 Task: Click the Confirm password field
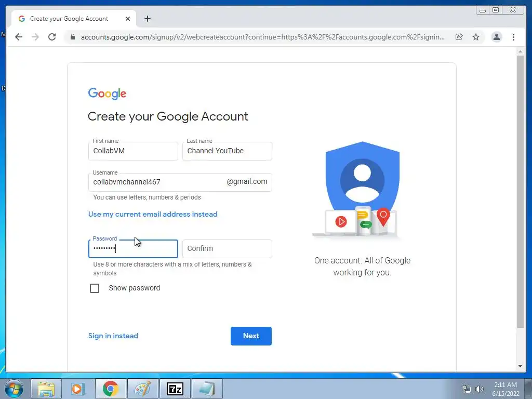pyautogui.click(x=227, y=249)
